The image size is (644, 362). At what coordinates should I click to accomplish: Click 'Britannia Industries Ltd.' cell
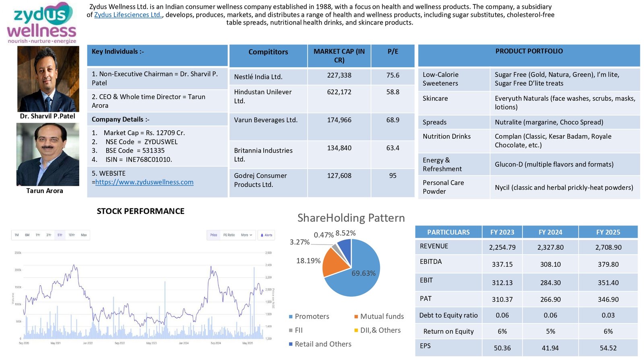268,154
